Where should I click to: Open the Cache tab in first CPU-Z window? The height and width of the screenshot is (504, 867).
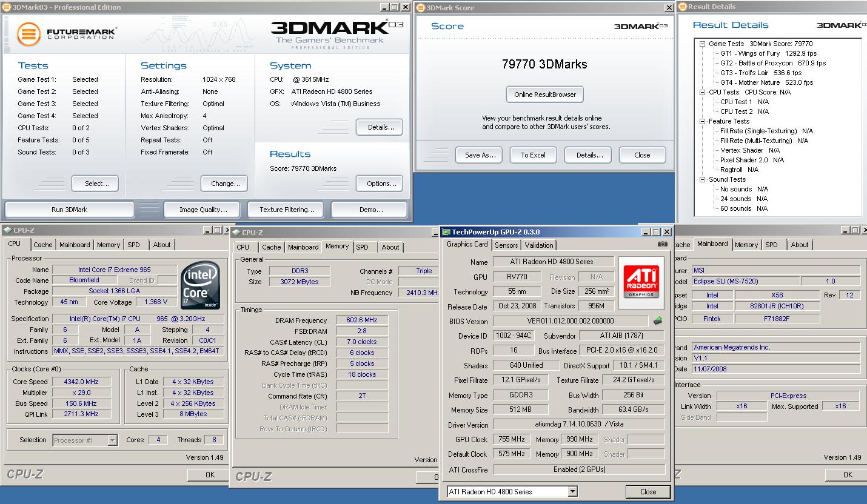[x=42, y=245]
